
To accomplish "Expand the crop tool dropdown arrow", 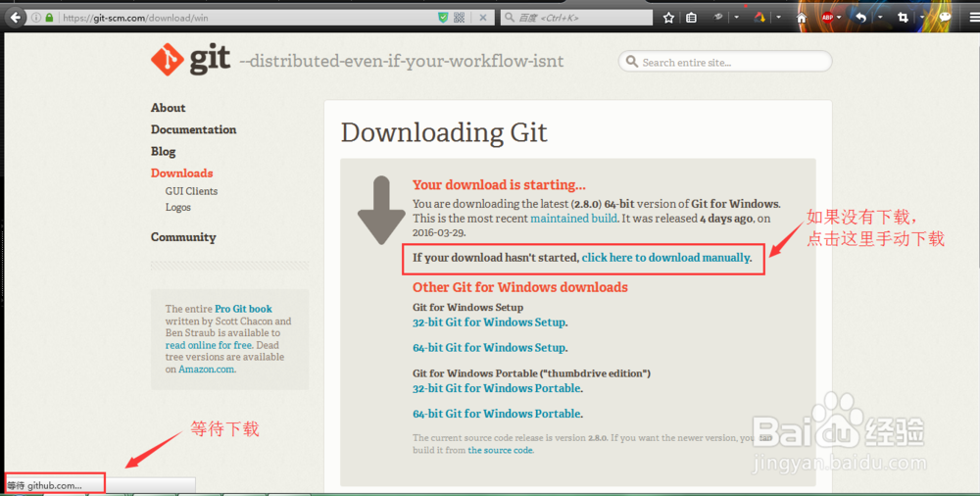I will pyautogui.click(x=922, y=17).
